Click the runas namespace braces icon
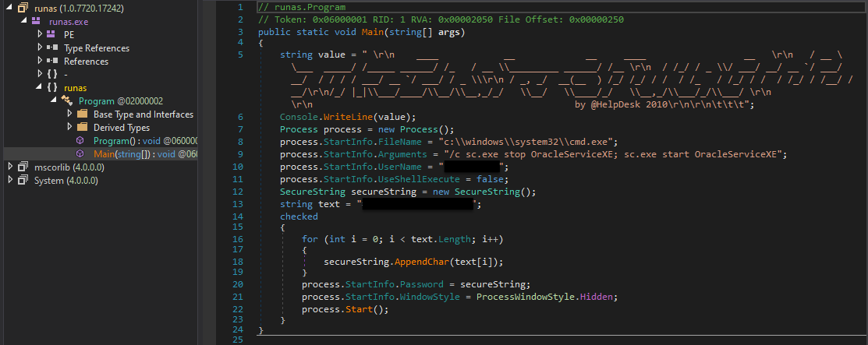Image resolution: width=868 pixels, height=345 pixels. (x=52, y=88)
